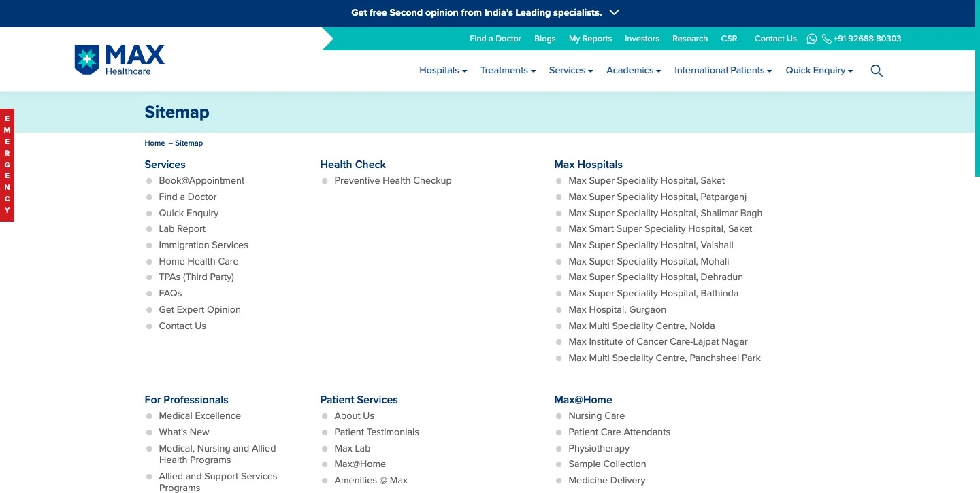Open the International Patients dropdown
The height and width of the screenshot is (493, 980).
pyautogui.click(x=723, y=71)
